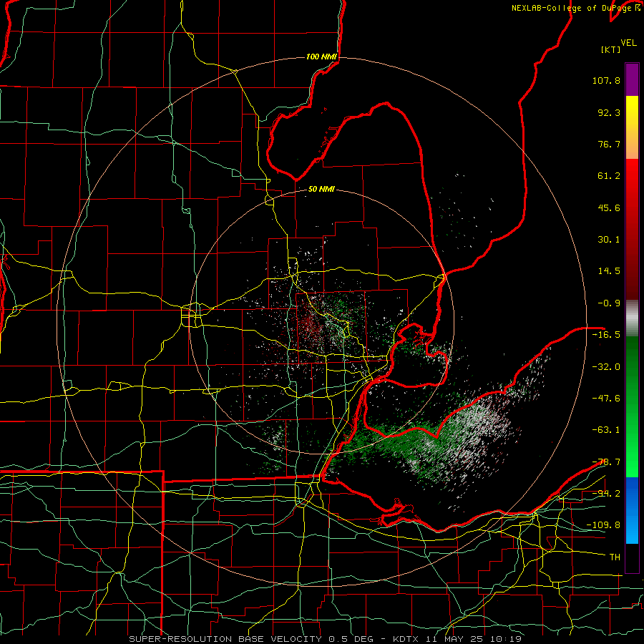Click the 61.2 legend value
The height and width of the screenshot is (644, 644).
pyautogui.click(x=609, y=176)
